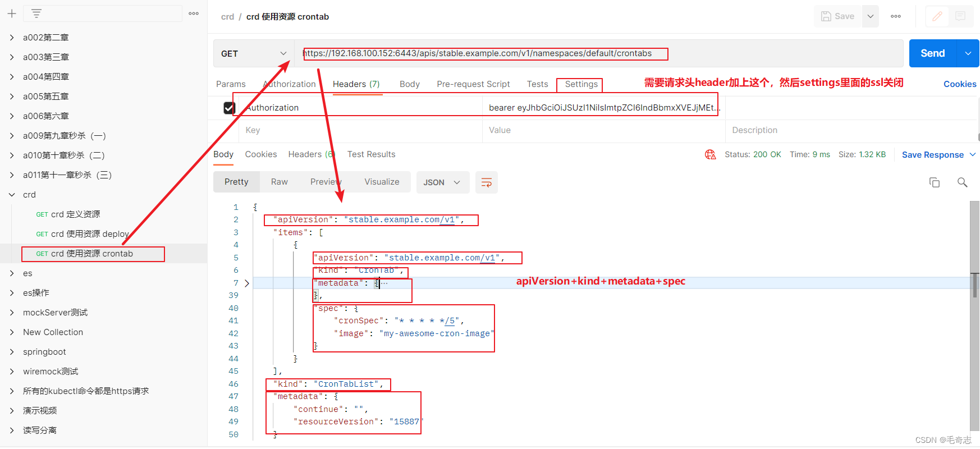Open the Tests tab
The width and height of the screenshot is (980, 449).
537,84
